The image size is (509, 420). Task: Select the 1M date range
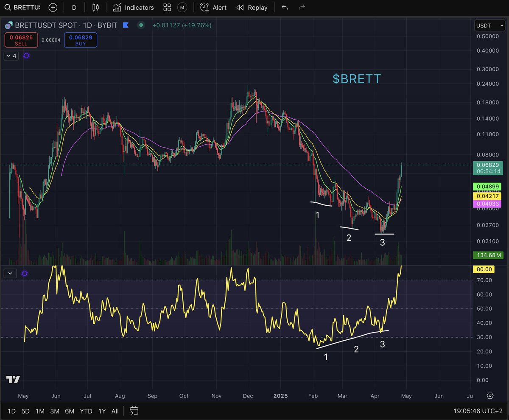(x=40, y=411)
